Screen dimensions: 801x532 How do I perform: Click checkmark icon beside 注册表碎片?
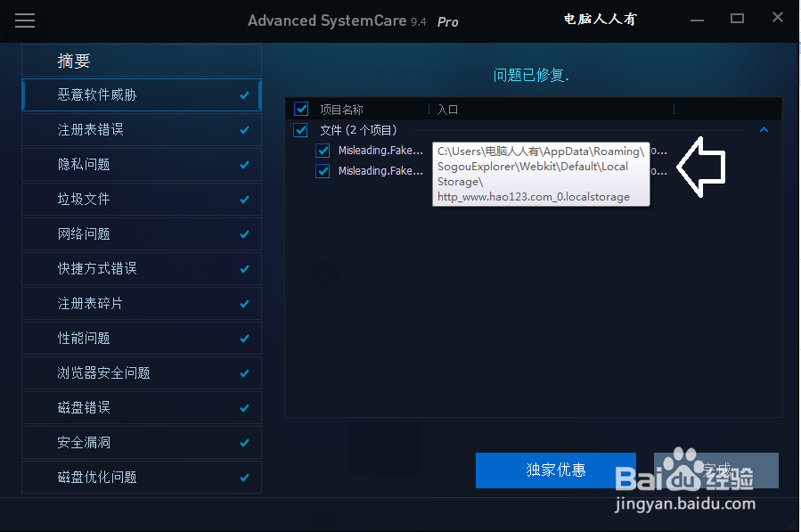tap(245, 304)
